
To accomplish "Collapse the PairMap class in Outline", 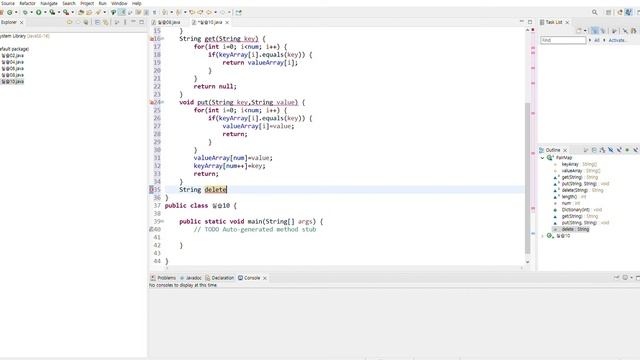I will point(542,158).
